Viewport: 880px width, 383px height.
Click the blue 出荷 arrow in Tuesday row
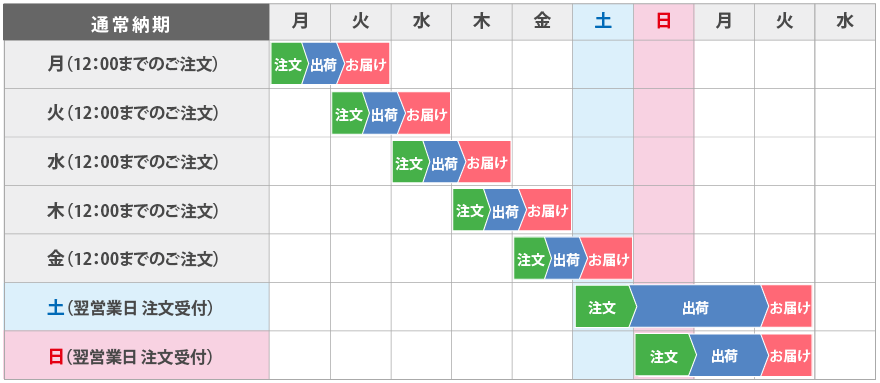tap(384, 113)
